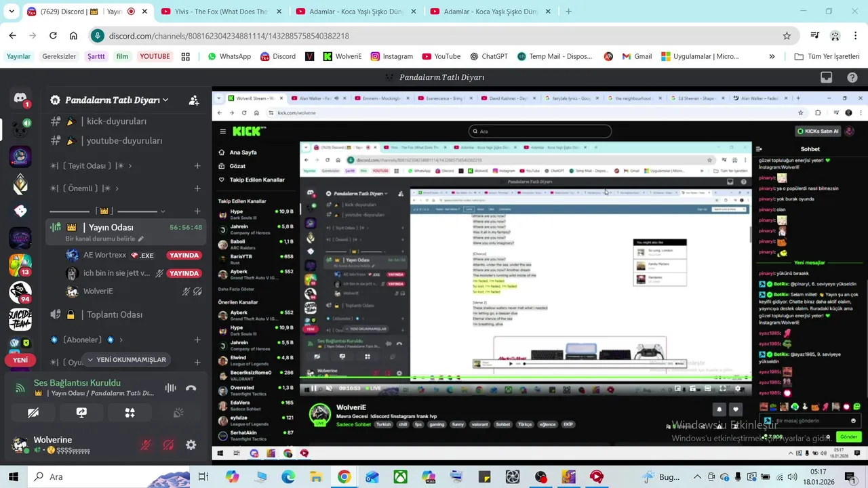Open the WhatsApp bookmark
Viewport: 868px width, 488px height.
coord(229,56)
